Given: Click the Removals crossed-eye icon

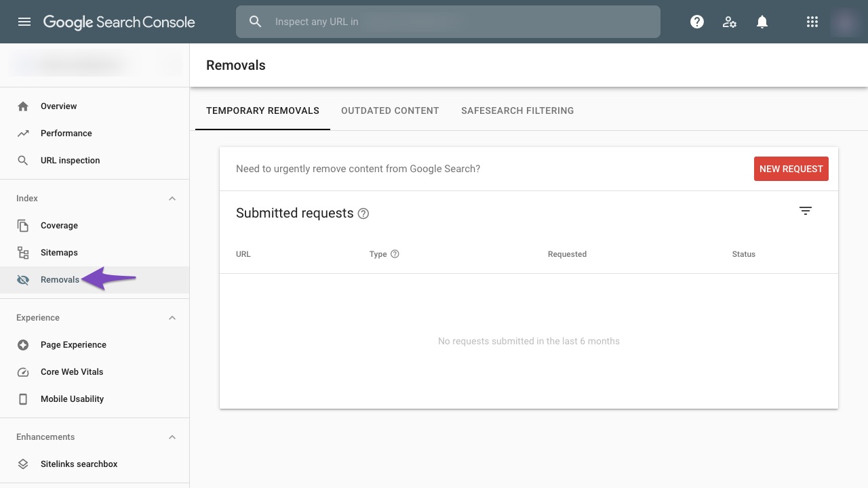Looking at the screenshot, I should (x=23, y=280).
